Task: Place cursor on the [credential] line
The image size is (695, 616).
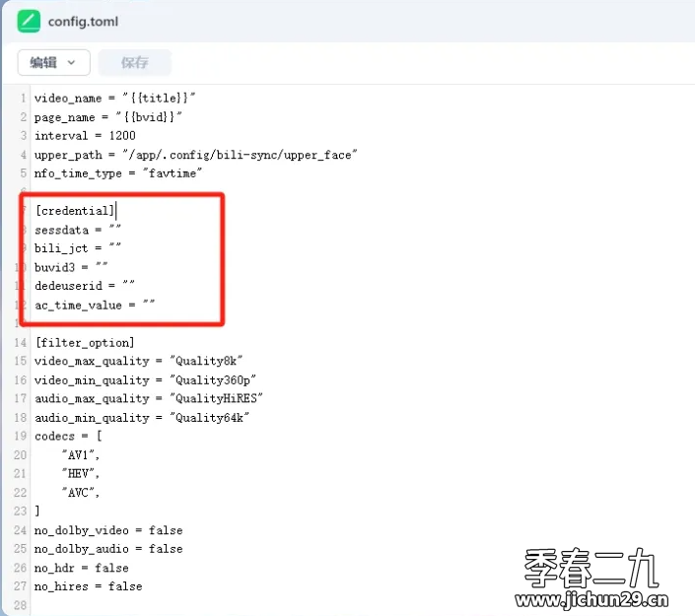Action: (x=75, y=211)
